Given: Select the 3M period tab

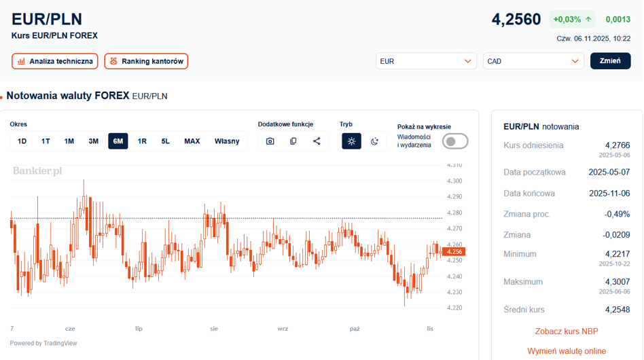Looking at the screenshot, I should click(94, 141).
